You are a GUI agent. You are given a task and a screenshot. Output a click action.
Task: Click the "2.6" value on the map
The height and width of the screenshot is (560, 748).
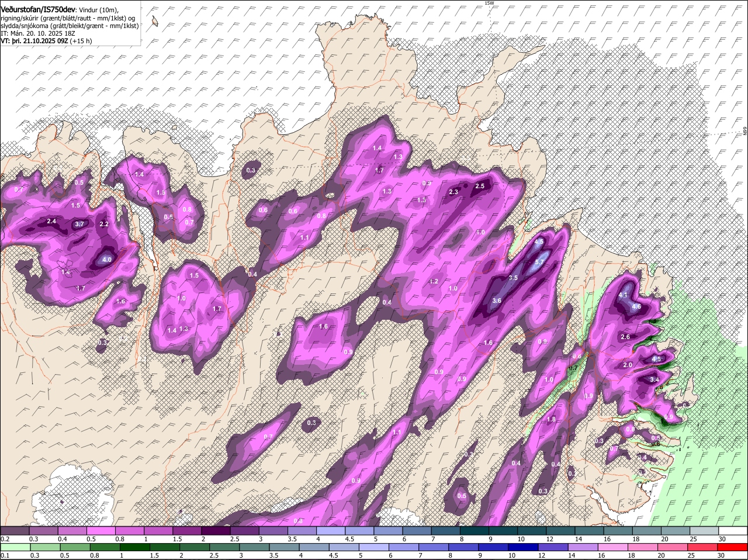pyautogui.click(x=625, y=337)
